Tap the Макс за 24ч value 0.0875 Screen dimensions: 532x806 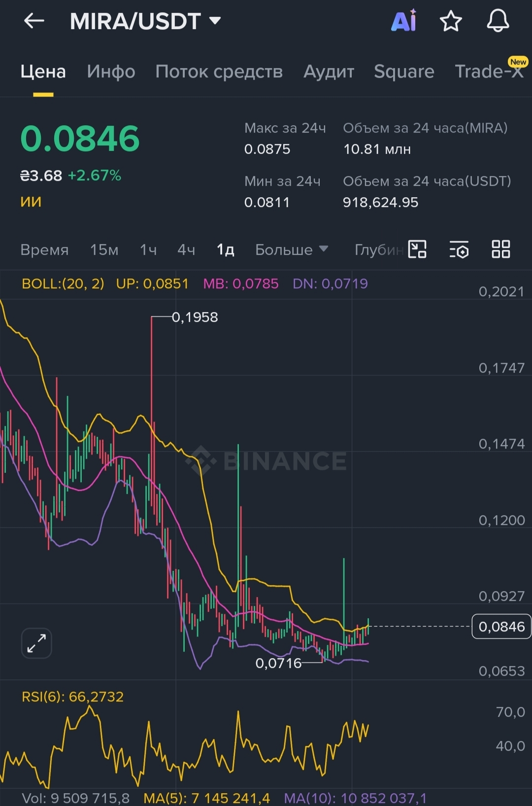point(267,149)
